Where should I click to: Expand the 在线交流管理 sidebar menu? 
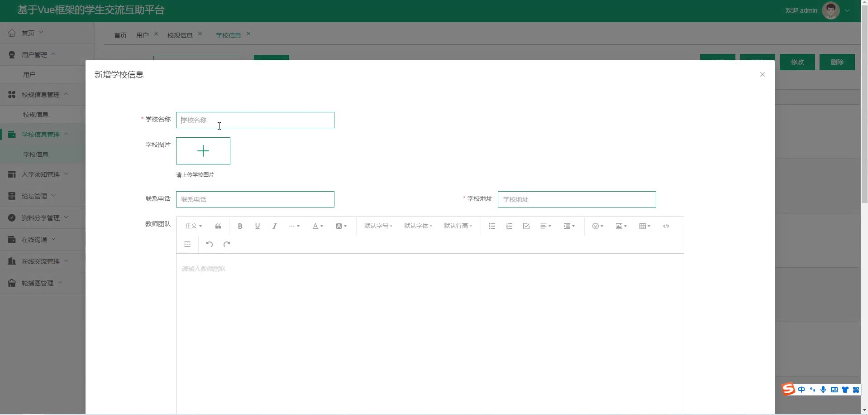point(43,261)
